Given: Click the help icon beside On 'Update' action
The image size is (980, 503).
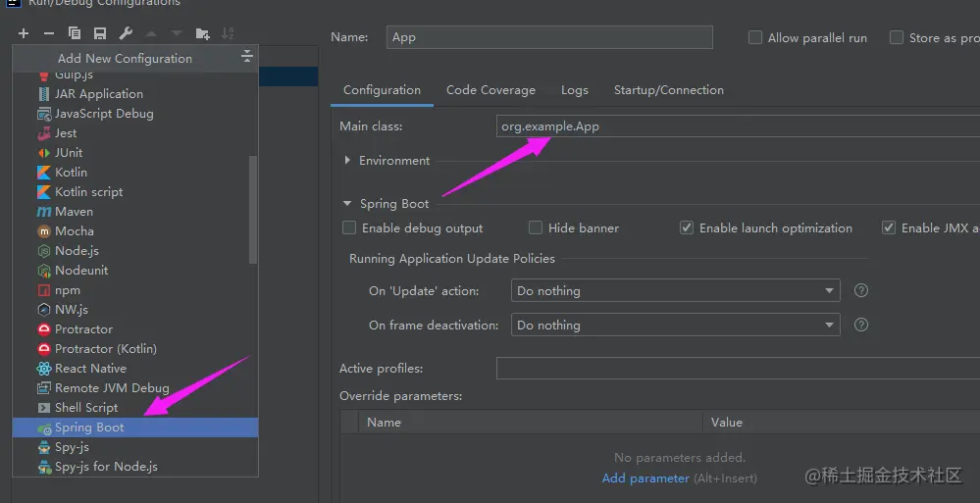Looking at the screenshot, I should point(861,290).
